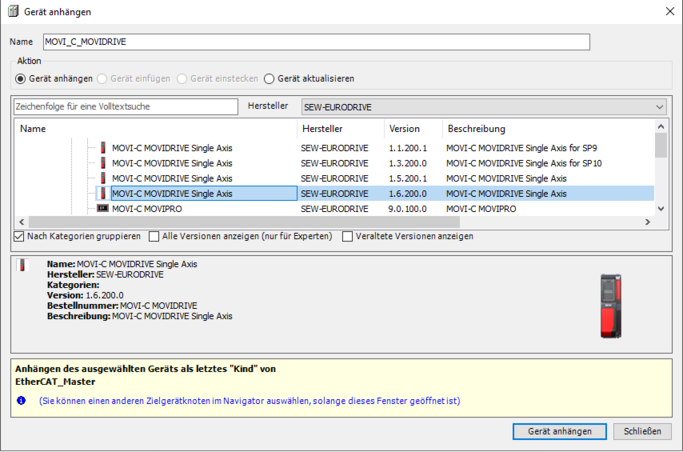Click the small device icon in the details panel
This screenshot has height=452, width=683.
click(23, 266)
